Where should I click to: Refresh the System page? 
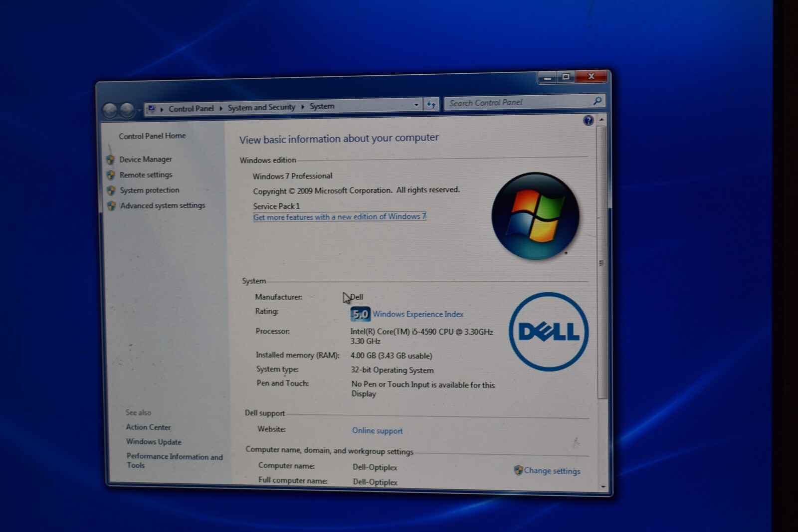(x=431, y=104)
